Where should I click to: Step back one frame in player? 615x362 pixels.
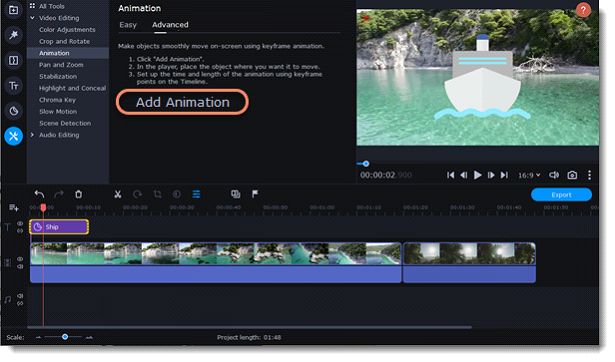click(464, 175)
